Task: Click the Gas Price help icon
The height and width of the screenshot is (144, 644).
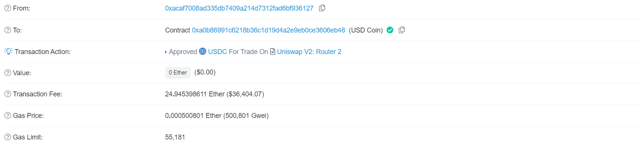Action: (8, 116)
